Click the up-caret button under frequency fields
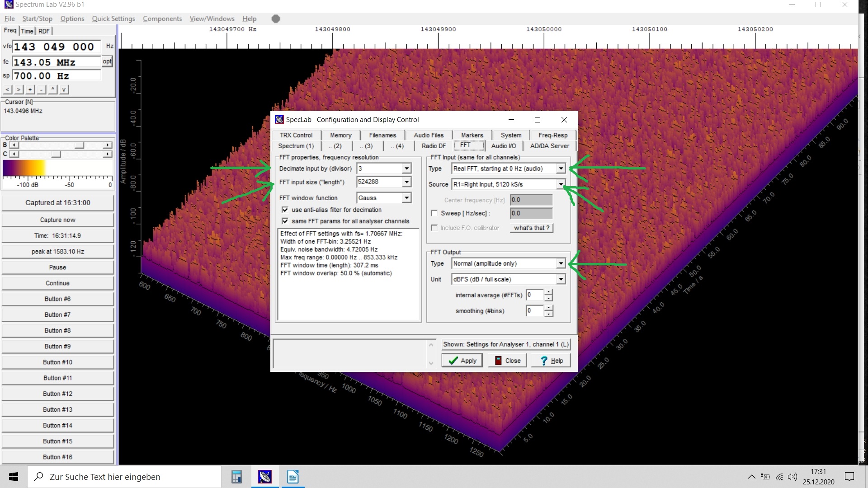868x488 pixels. [53, 89]
